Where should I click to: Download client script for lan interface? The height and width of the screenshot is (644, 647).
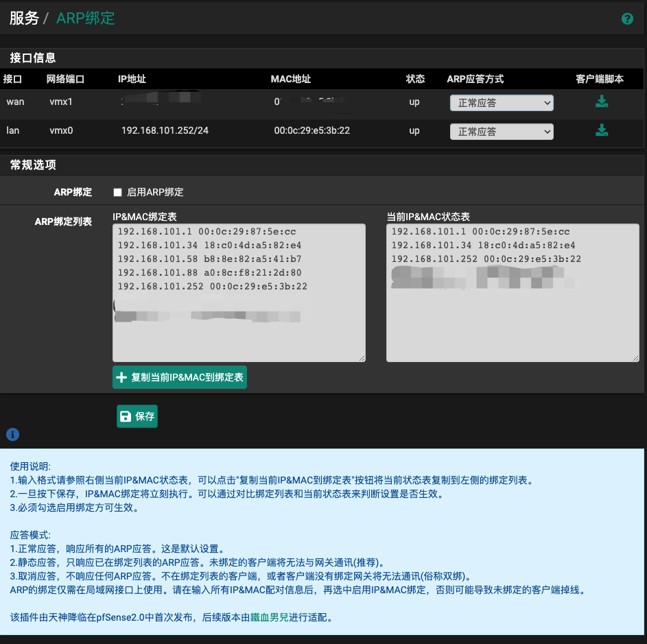pos(602,130)
